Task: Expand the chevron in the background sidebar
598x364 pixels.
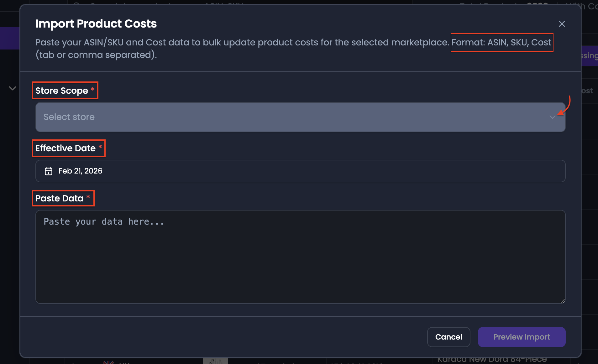Action: tap(13, 88)
